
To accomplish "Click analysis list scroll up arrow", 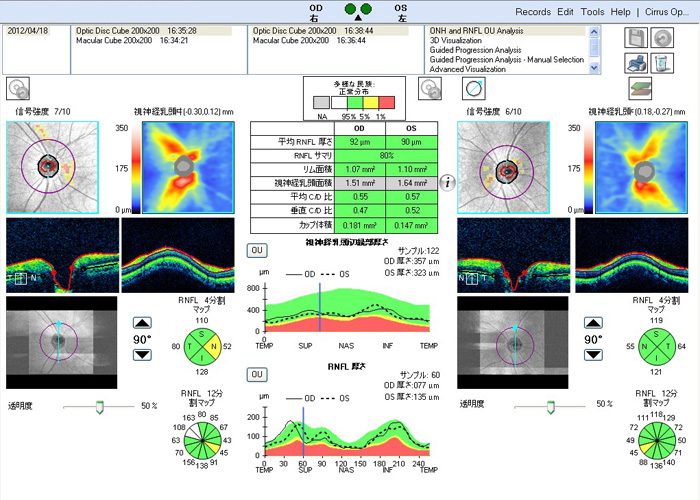I will click(594, 32).
